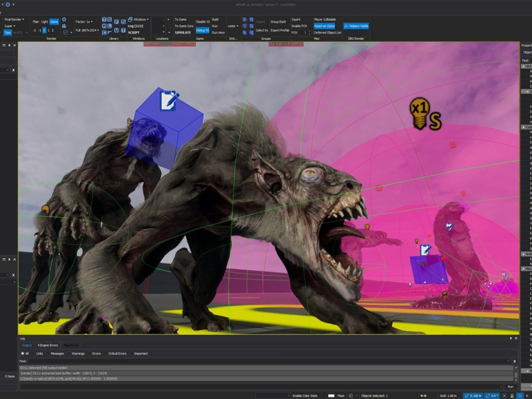Click the gear icon in Render section
This screenshot has height=399, width=532.
[64, 20]
